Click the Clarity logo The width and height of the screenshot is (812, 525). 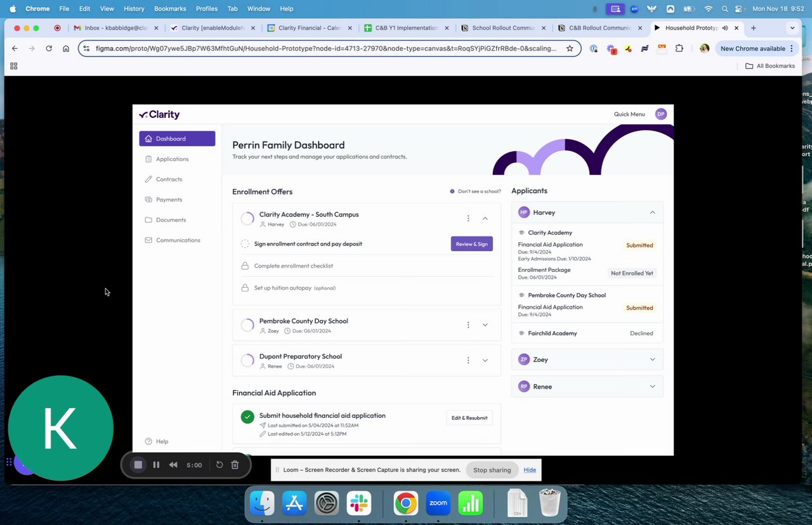(x=159, y=115)
